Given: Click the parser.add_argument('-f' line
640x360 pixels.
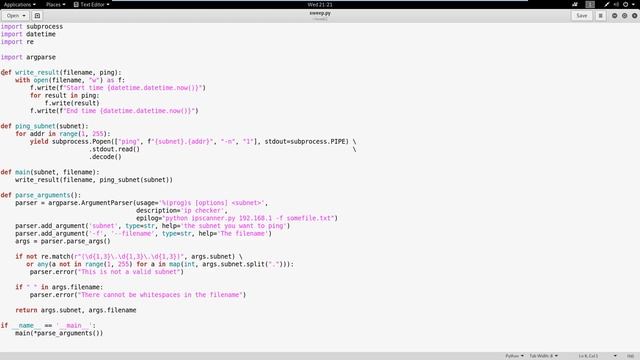Looking at the screenshot, I should point(143,233).
